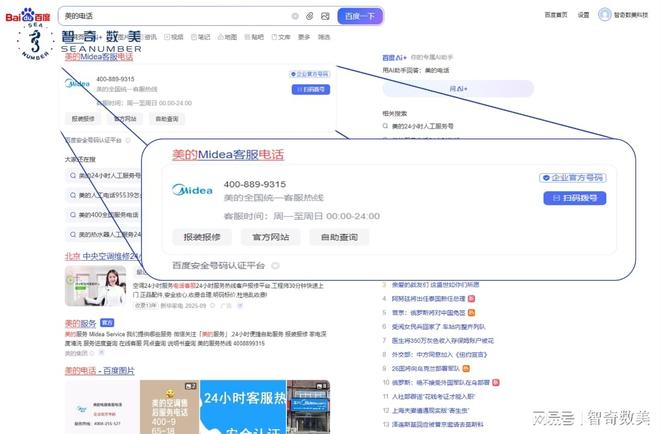This screenshot has width=660, height=434.
Task: Open 官方网站 in the enlarged Midea card
Action: pyautogui.click(x=270, y=237)
